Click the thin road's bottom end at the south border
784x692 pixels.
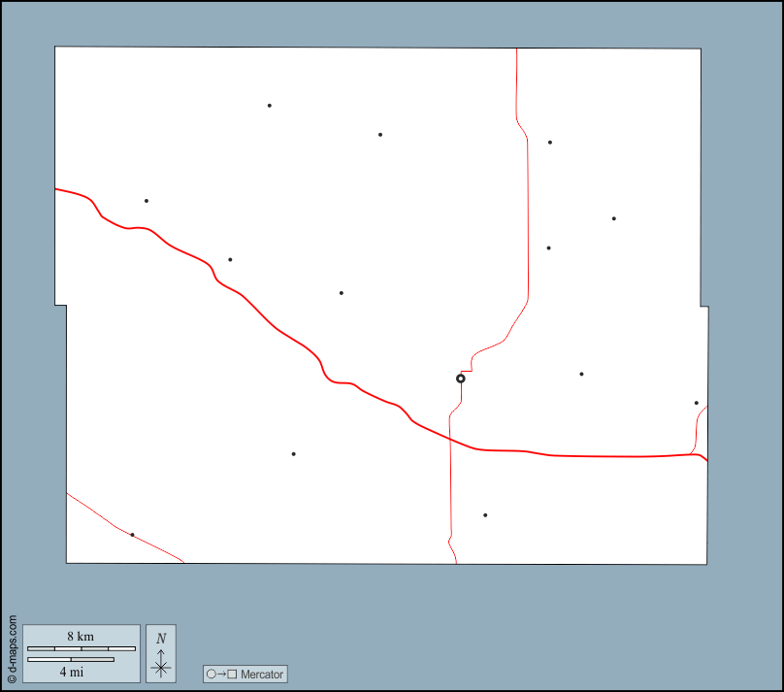(x=456, y=562)
